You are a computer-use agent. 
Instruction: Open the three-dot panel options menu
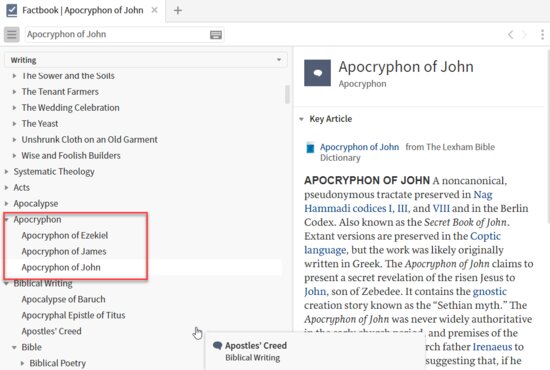pos(542,34)
